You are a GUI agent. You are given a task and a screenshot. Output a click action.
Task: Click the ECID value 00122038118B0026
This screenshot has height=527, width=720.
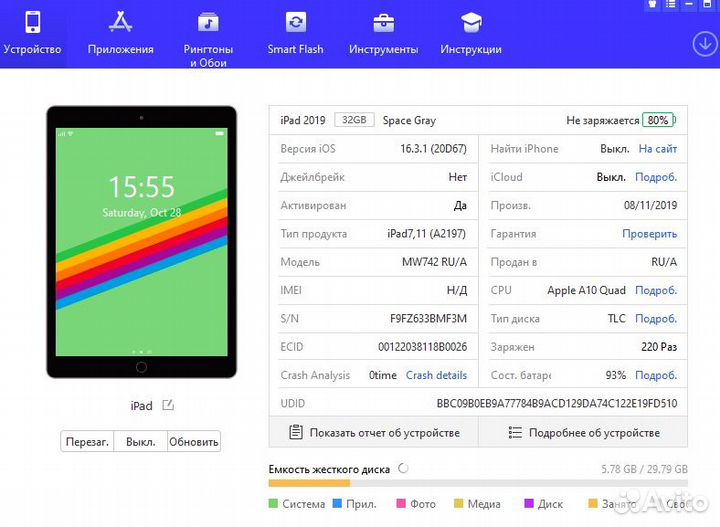point(422,347)
